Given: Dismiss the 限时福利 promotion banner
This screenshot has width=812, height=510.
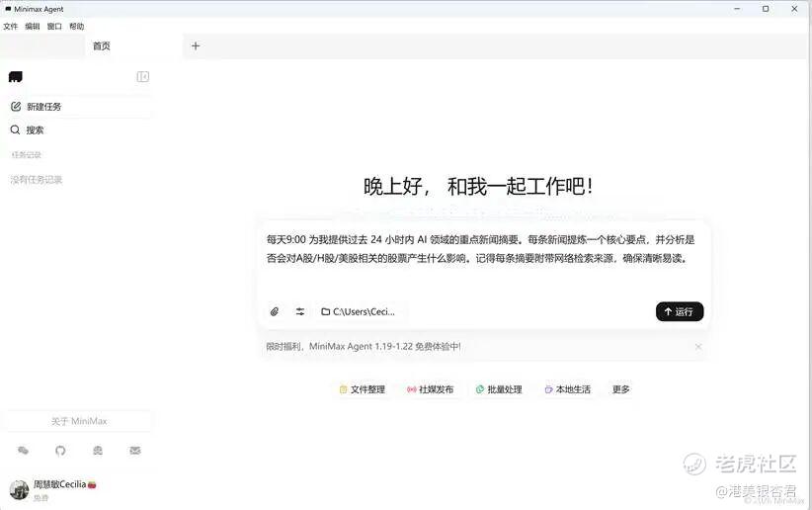Looking at the screenshot, I should [x=698, y=346].
